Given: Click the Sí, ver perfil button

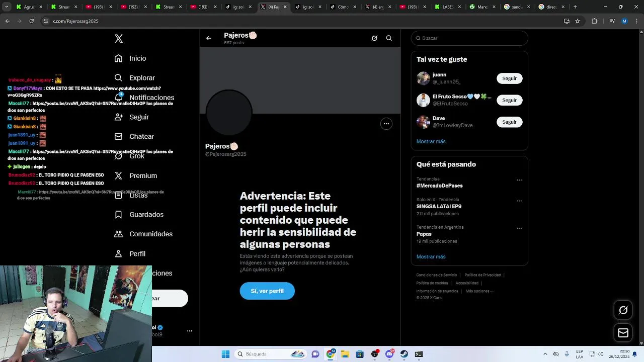Looking at the screenshot, I should click(267, 291).
